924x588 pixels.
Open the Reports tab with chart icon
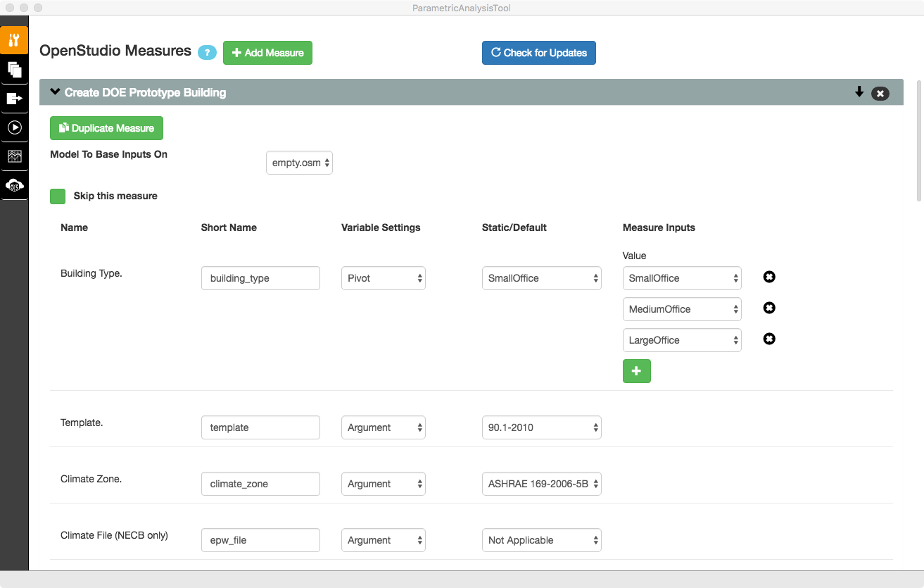pyautogui.click(x=14, y=156)
